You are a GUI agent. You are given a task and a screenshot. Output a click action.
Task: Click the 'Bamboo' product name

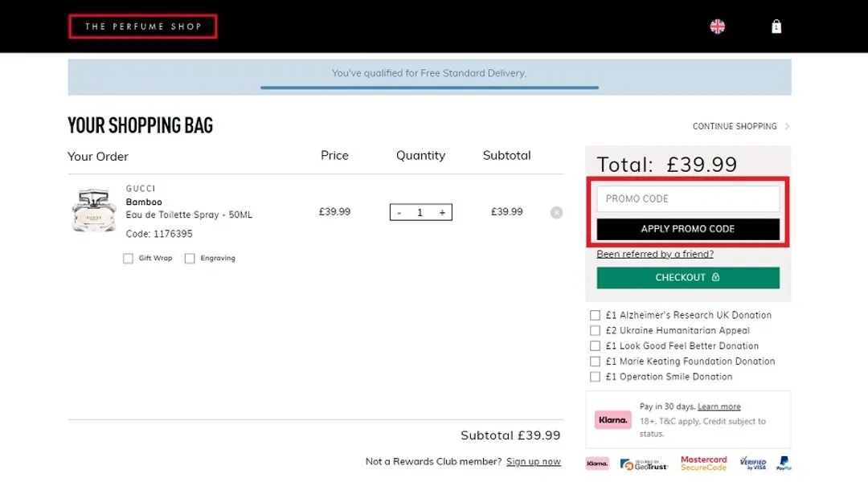tap(144, 202)
